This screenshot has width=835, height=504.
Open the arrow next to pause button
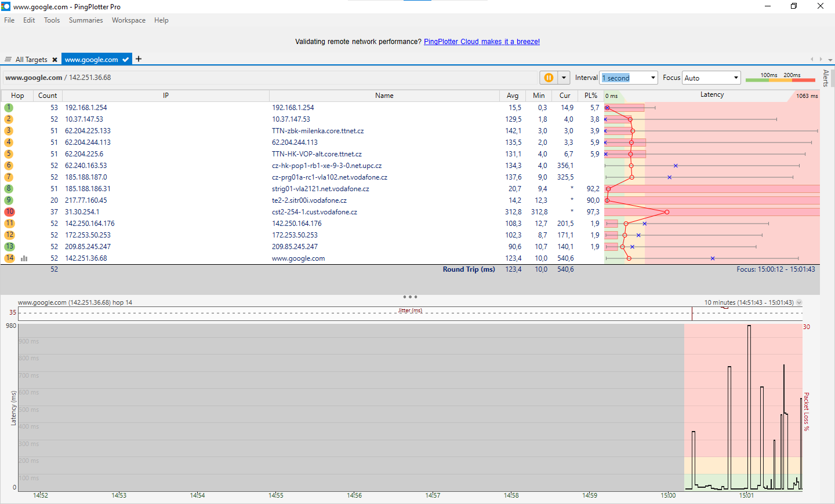(564, 78)
